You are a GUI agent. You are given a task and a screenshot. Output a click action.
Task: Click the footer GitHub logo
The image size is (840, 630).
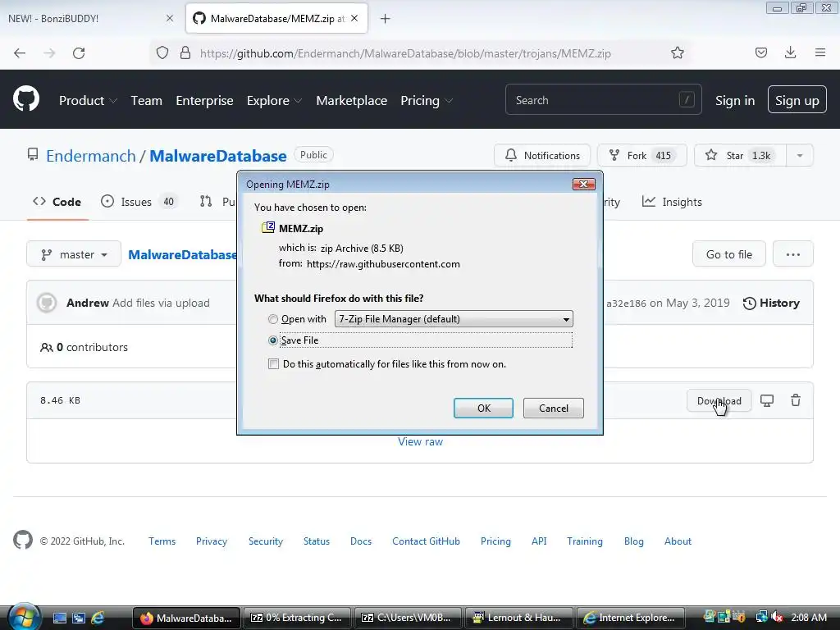click(22, 540)
